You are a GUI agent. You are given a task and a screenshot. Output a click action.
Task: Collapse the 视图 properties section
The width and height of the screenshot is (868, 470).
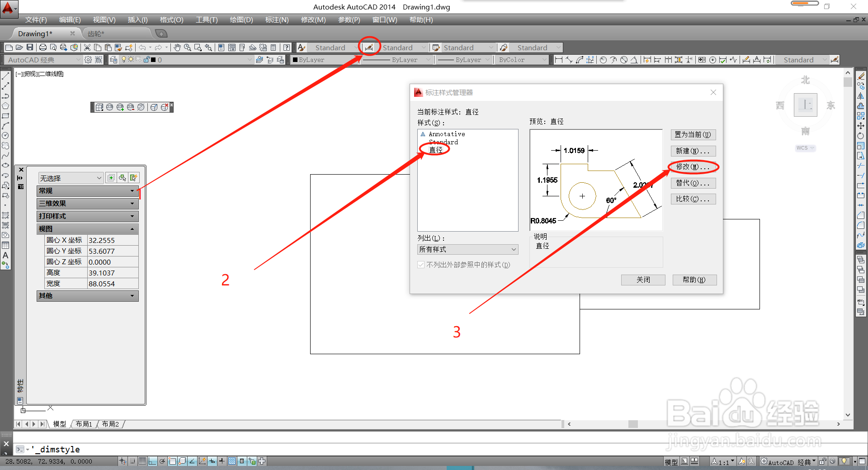[88, 229]
